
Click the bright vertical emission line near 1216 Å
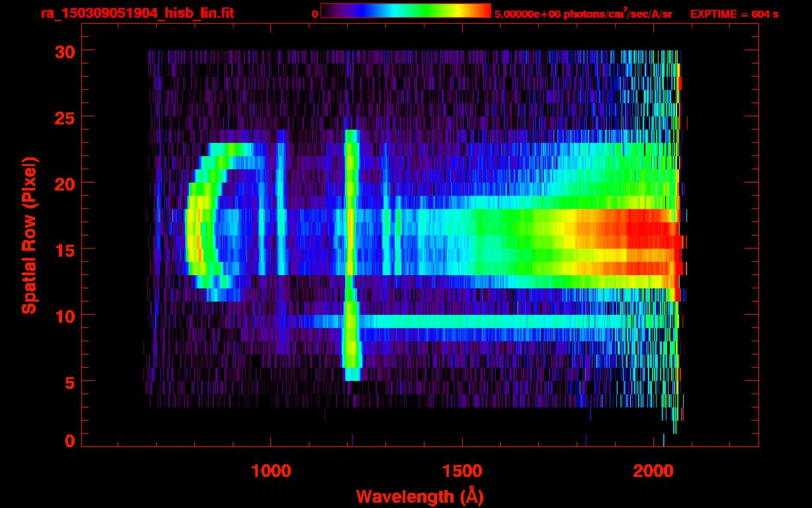[352, 255]
